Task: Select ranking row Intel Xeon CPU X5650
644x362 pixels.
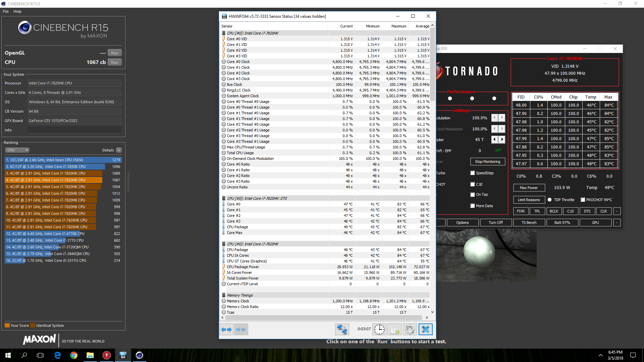Action: [63, 160]
